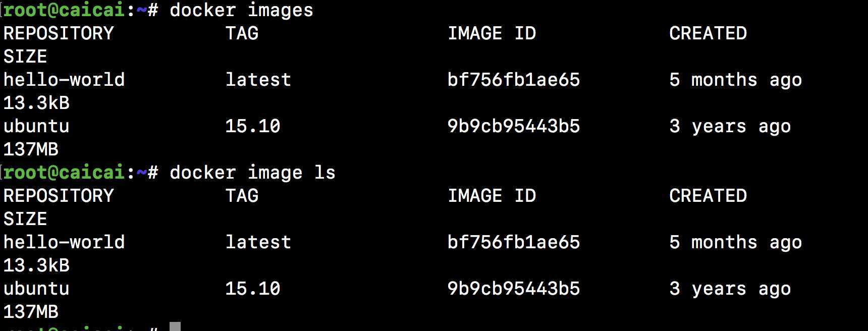The height and width of the screenshot is (331, 868).
Task: Click the second TAG column header
Action: tap(242, 196)
